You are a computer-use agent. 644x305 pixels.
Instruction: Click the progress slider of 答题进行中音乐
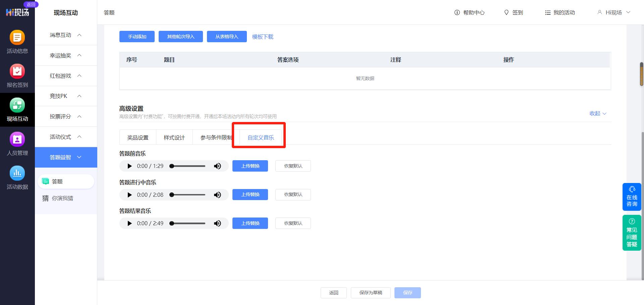click(187, 195)
